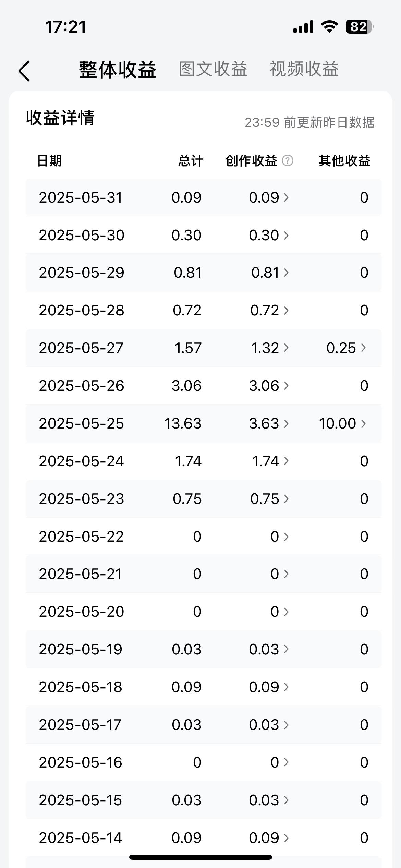View 创作收益 0.81 details for 2025-05-29
Image resolution: width=401 pixels, height=868 pixels.
(270, 273)
